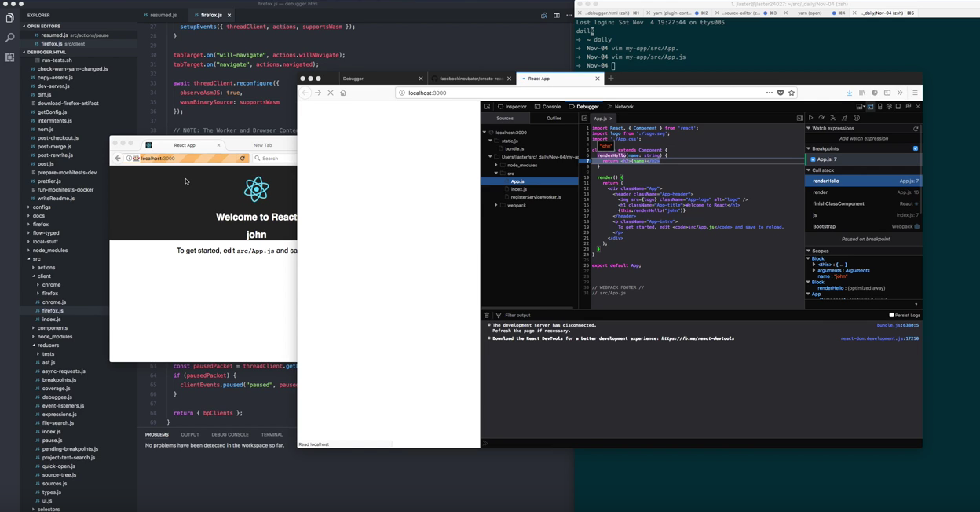This screenshot has width=980, height=512.
Task: Expand the webpack folder in Sources tree
Action: [496, 205]
